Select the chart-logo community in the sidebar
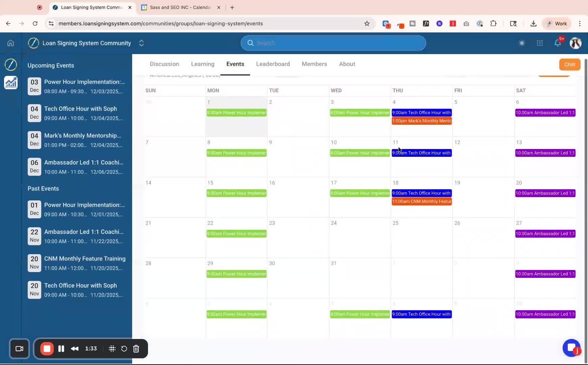 pyautogui.click(x=11, y=82)
